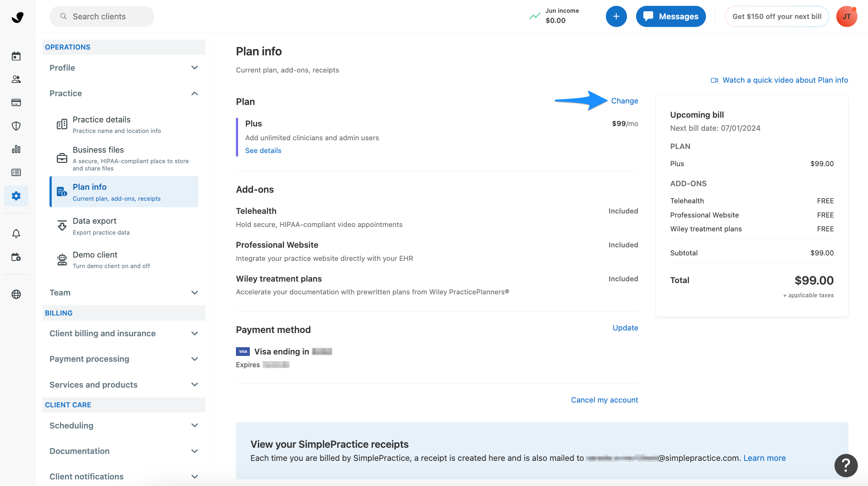
Task: Open the Demo client settings
Action: pyautogui.click(x=124, y=260)
